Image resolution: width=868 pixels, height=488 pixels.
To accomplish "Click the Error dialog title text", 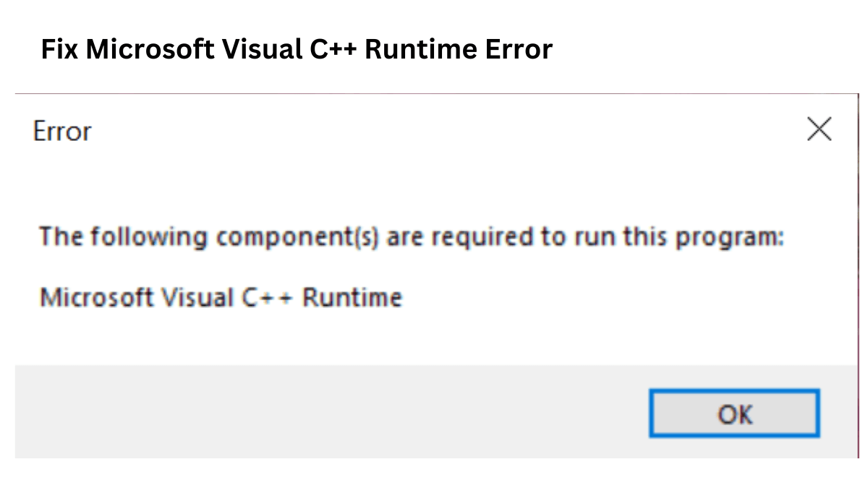I will tap(61, 131).
